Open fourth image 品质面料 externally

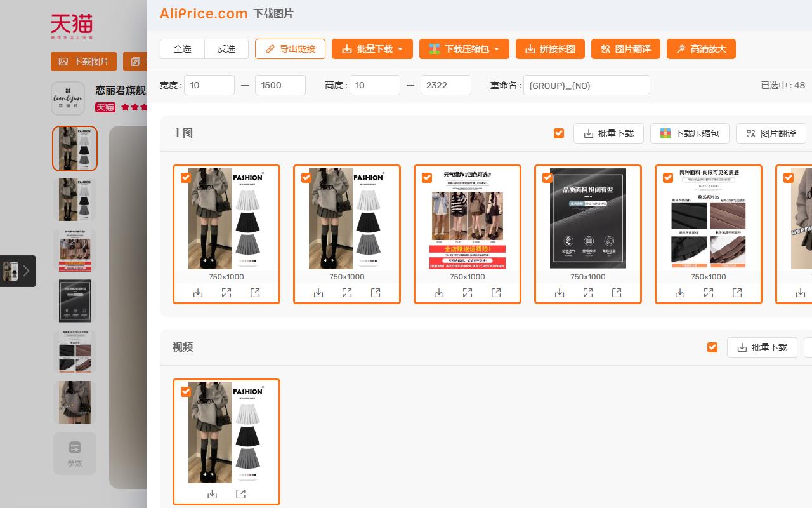click(x=617, y=293)
